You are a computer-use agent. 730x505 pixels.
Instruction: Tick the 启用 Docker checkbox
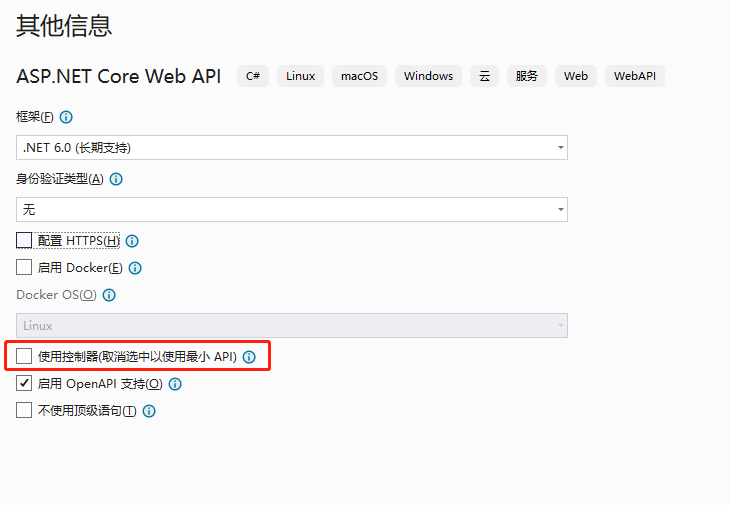click(x=24, y=268)
